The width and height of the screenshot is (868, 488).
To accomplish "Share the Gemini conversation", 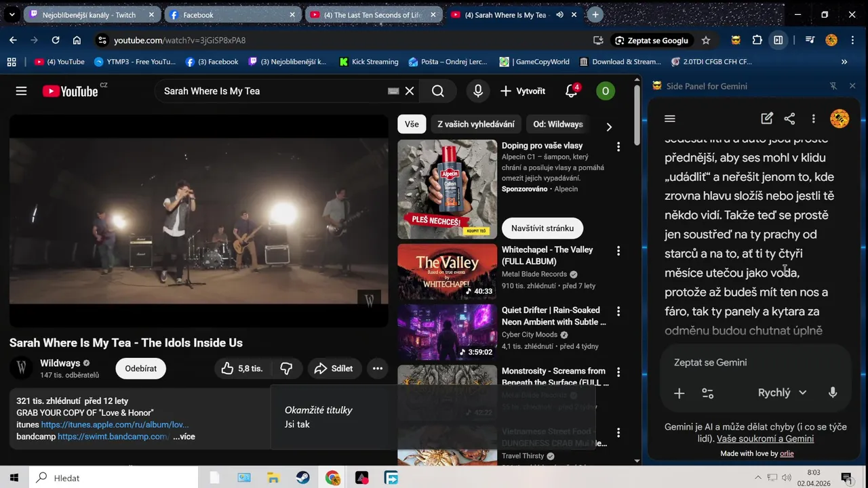I will (x=789, y=119).
